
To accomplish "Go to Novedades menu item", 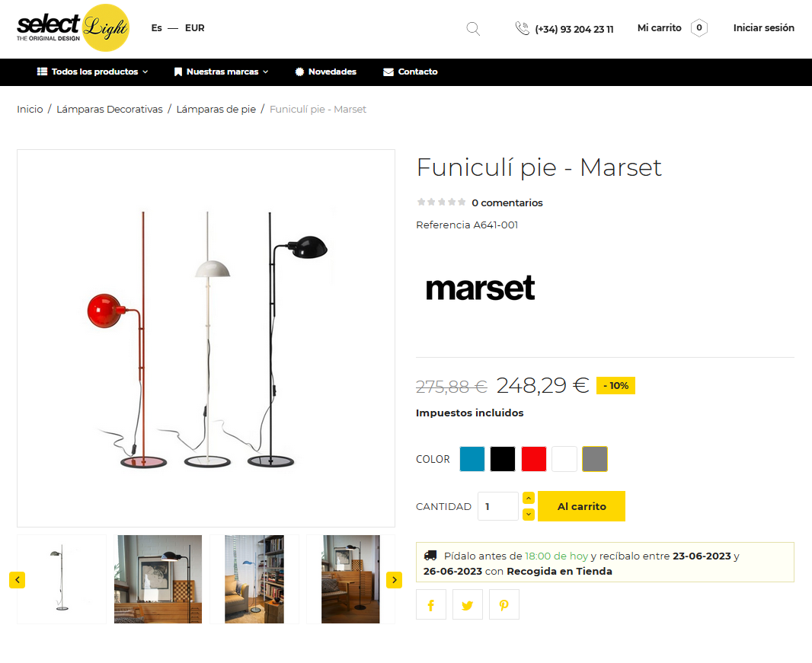I will tap(326, 72).
